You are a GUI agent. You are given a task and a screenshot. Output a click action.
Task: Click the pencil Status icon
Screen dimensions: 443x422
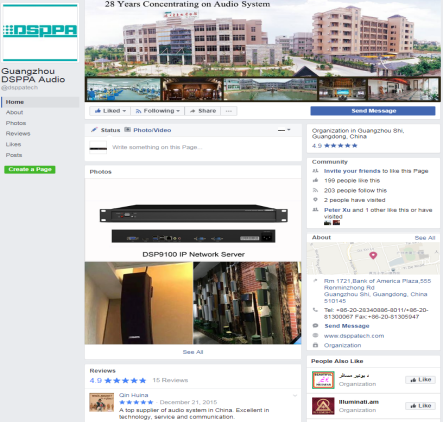pos(94,130)
